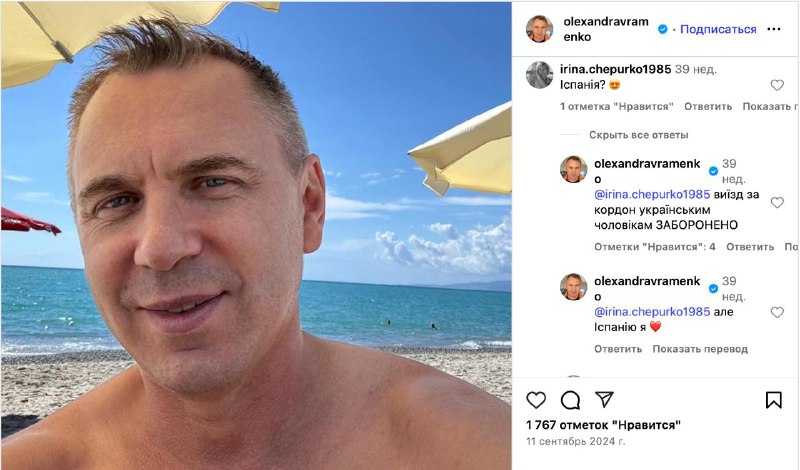Click "Ответить" under the Іспанія comment
The width and height of the screenshot is (800, 470).
coord(708,107)
